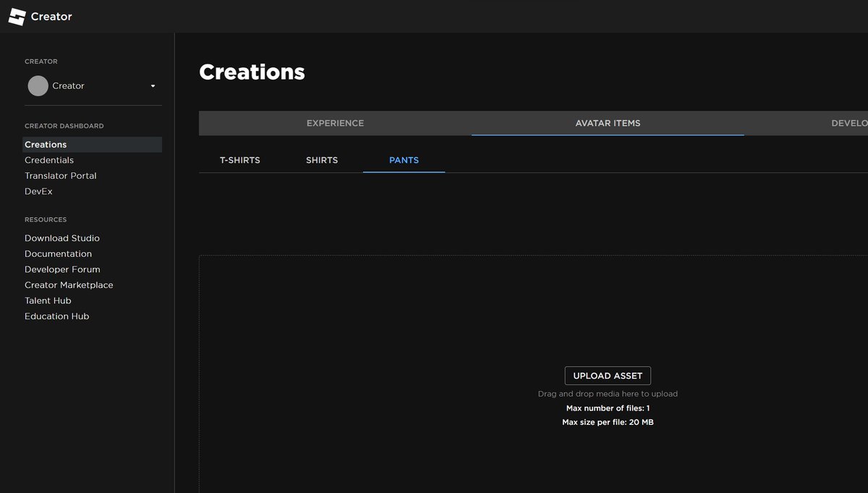Viewport: 868px width, 493px height.
Task: Open DevEx in the sidebar
Action: 38,192
